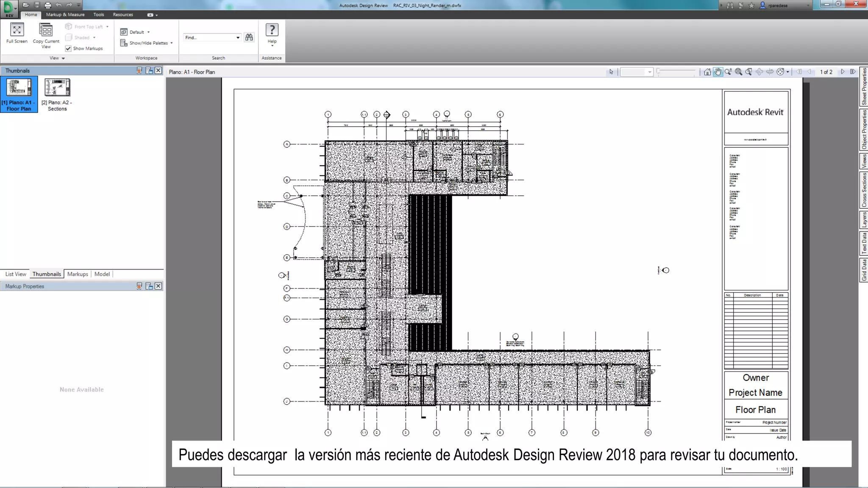Open the Object Properties side tab
Screen dimensions: 868x488
pyautogui.click(x=864, y=130)
